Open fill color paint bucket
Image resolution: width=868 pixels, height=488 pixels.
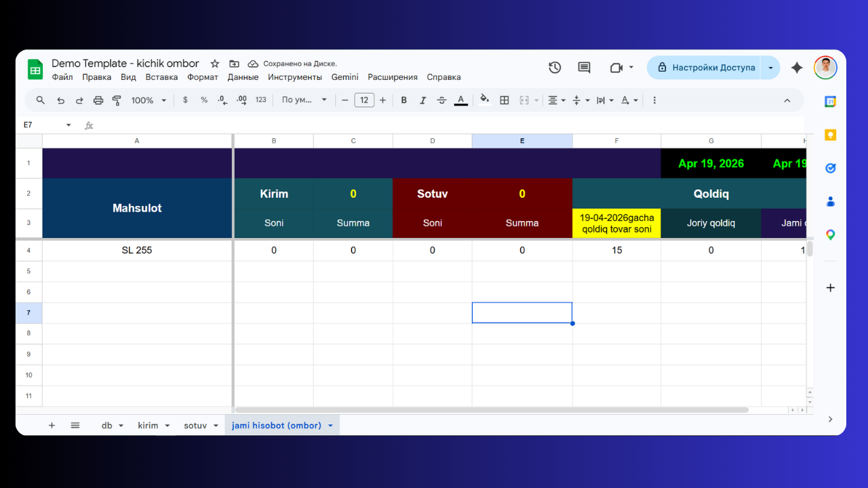484,100
